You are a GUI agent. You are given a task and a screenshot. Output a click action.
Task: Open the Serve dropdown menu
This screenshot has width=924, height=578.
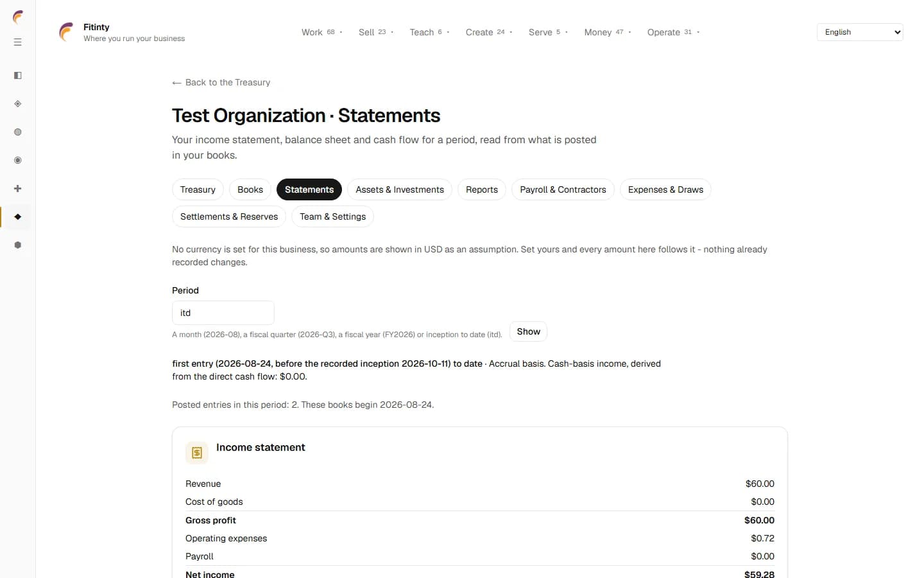548,32
